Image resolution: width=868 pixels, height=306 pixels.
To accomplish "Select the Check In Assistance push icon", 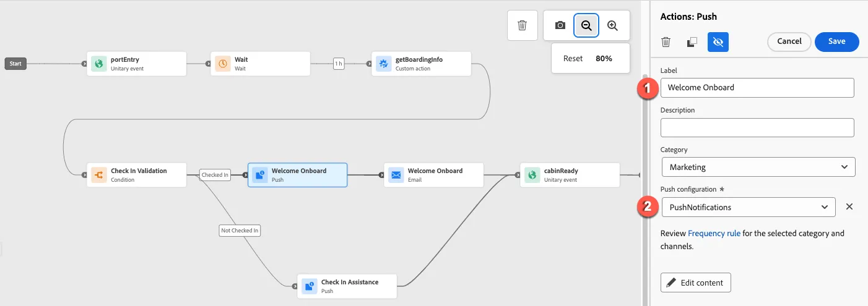I will pos(309,286).
